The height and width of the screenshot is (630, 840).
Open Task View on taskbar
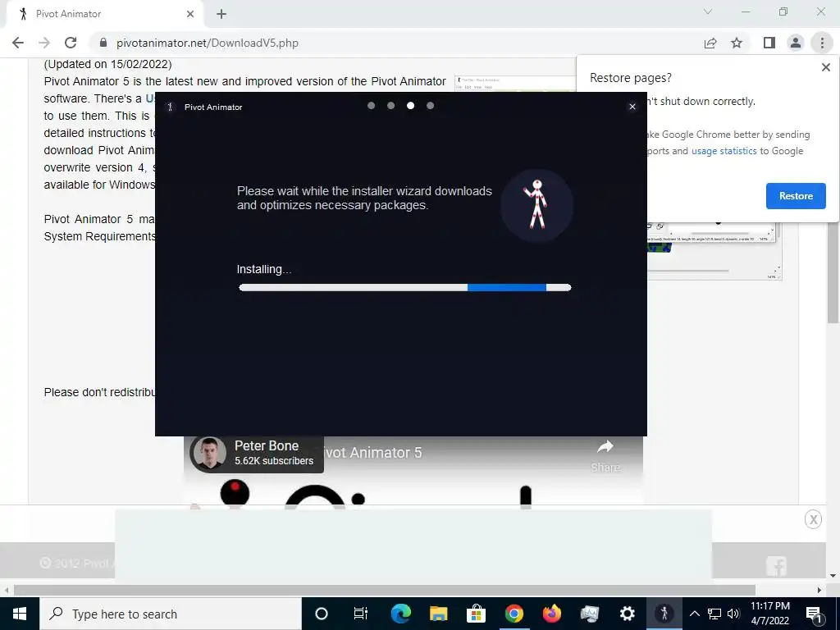[x=361, y=614]
